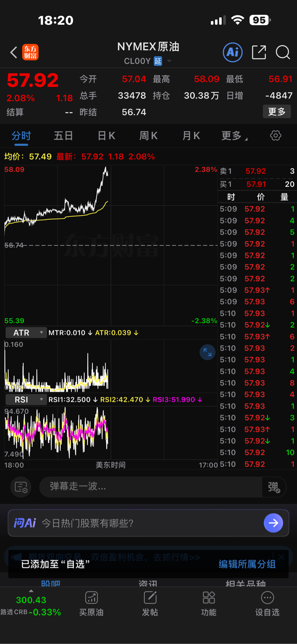Tap the 买1 57.91 order row

coord(257,184)
